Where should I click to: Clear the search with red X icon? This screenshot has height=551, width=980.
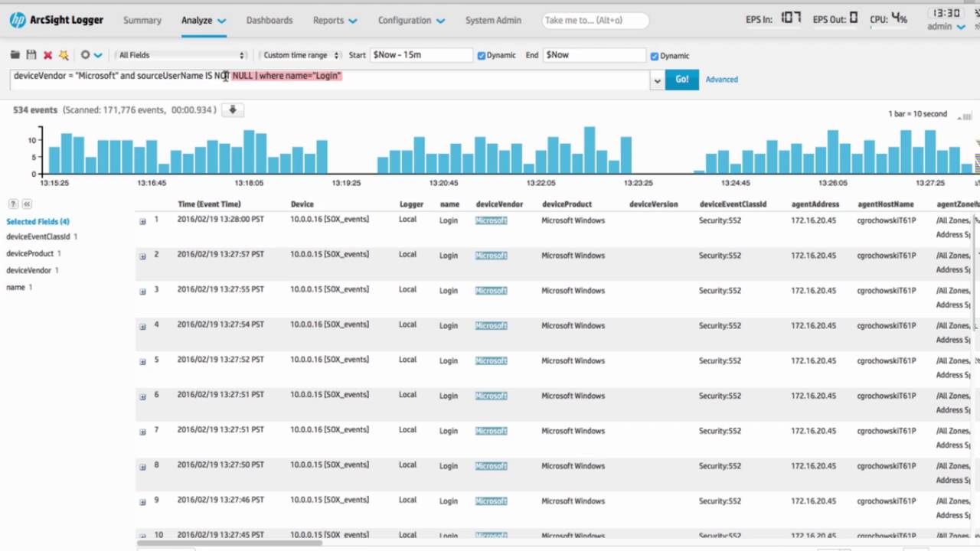(x=47, y=55)
